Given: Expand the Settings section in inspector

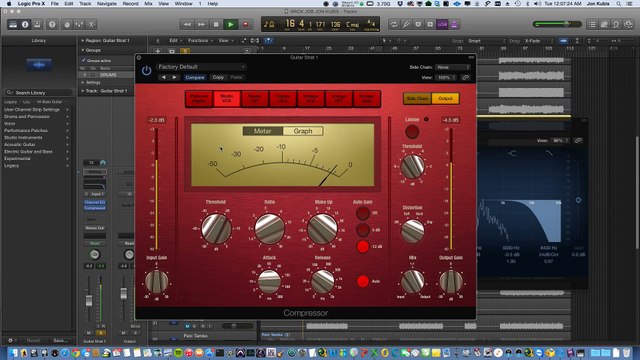Looking at the screenshot, I should coord(82,82).
